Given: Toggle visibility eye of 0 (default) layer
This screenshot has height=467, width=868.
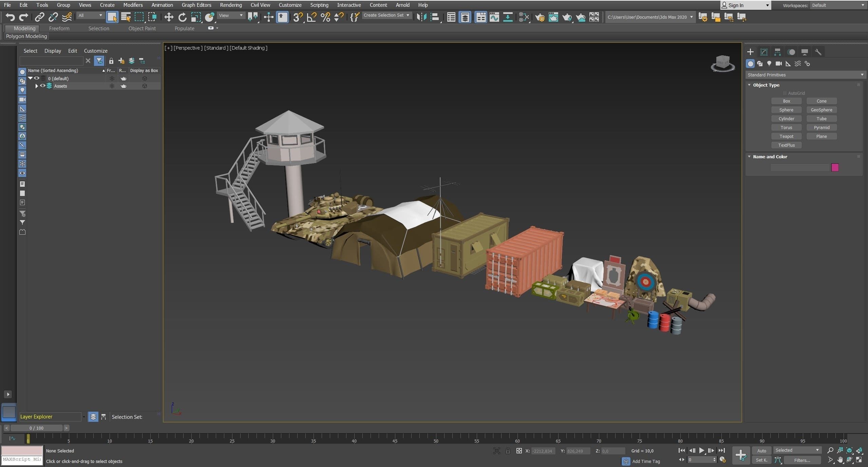Looking at the screenshot, I should (x=37, y=78).
